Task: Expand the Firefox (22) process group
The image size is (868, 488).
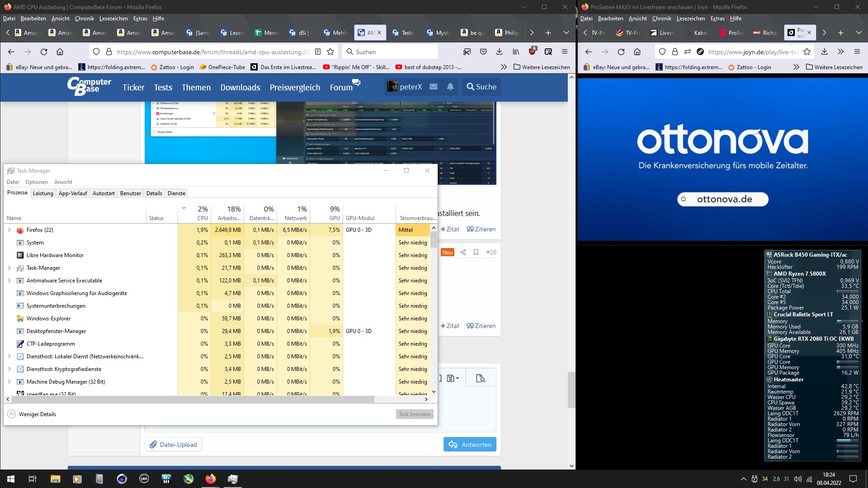Action: (9, 230)
